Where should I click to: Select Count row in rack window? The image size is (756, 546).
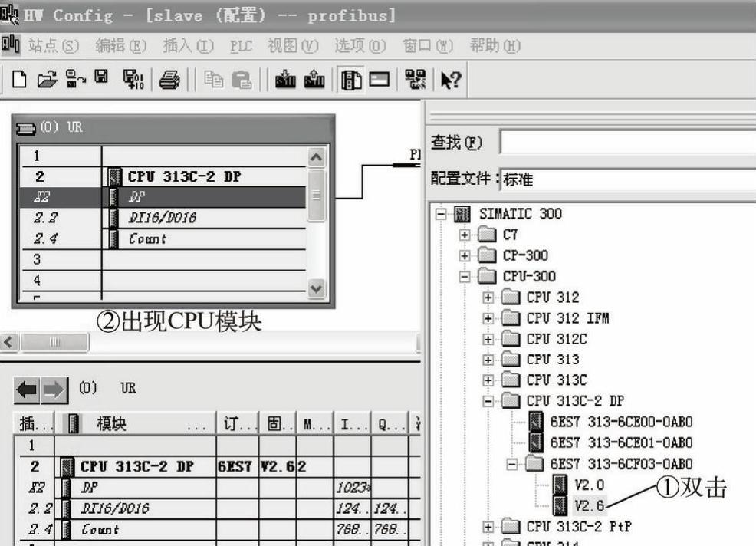(x=163, y=238)
